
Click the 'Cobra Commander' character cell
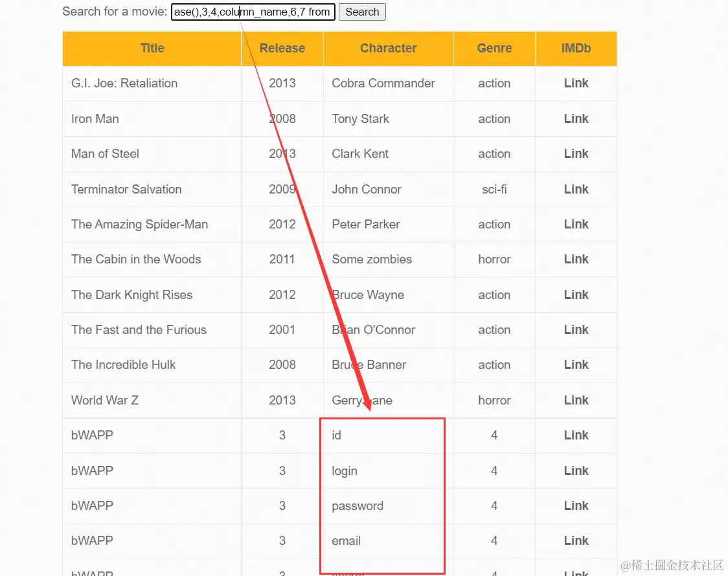click(x=389, y=83)
